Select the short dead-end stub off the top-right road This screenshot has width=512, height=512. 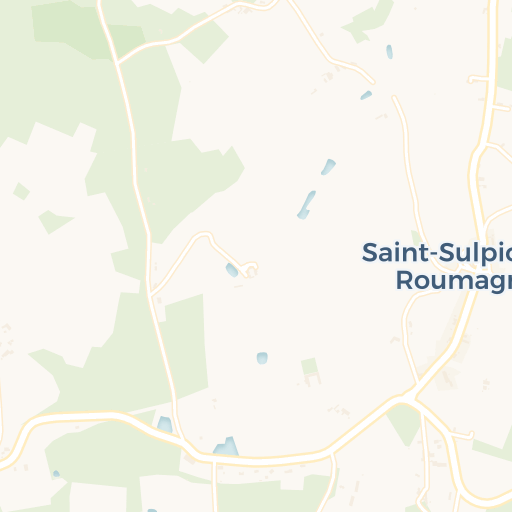point(479,80)
